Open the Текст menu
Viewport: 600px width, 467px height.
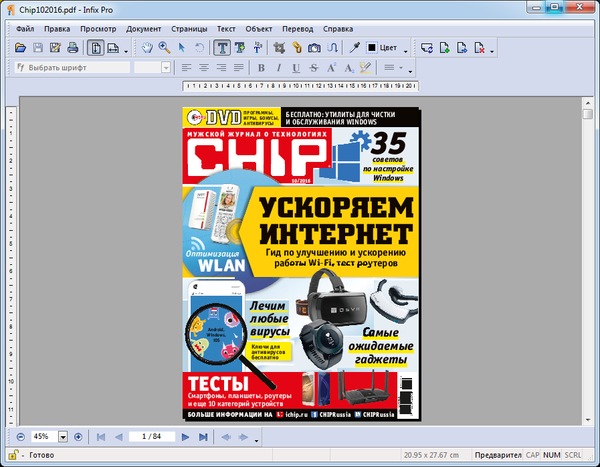click(226, 29)
